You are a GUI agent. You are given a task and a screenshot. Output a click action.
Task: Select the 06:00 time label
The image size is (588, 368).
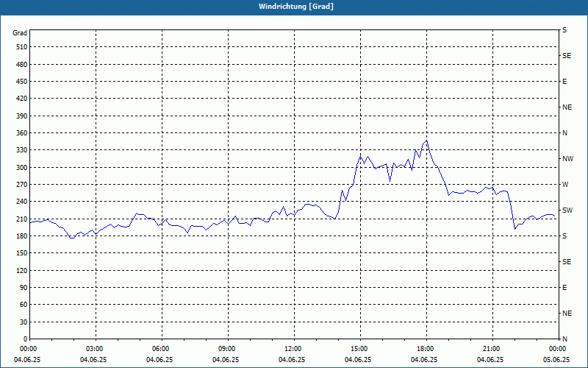pos(162,349)
